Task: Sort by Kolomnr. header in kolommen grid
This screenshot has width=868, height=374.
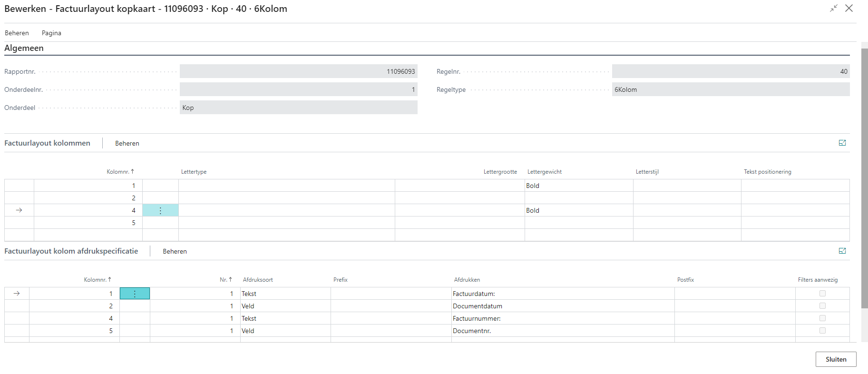Action: (x=120, y=172)
